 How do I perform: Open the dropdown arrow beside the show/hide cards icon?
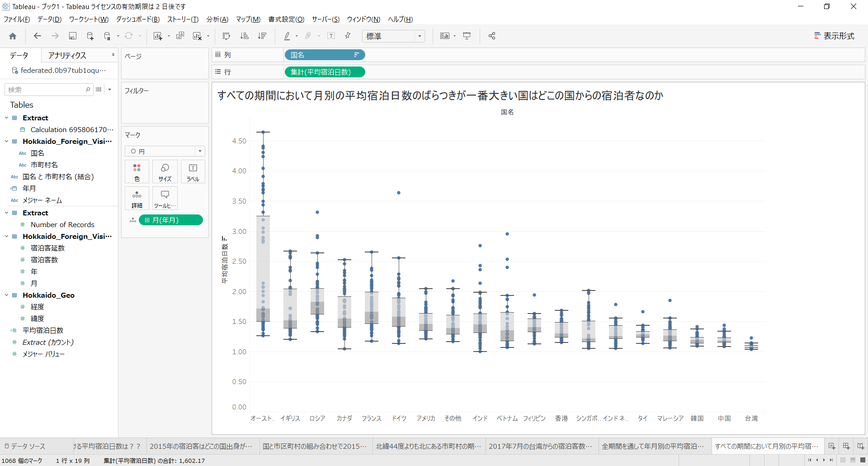tap(454, 36)
